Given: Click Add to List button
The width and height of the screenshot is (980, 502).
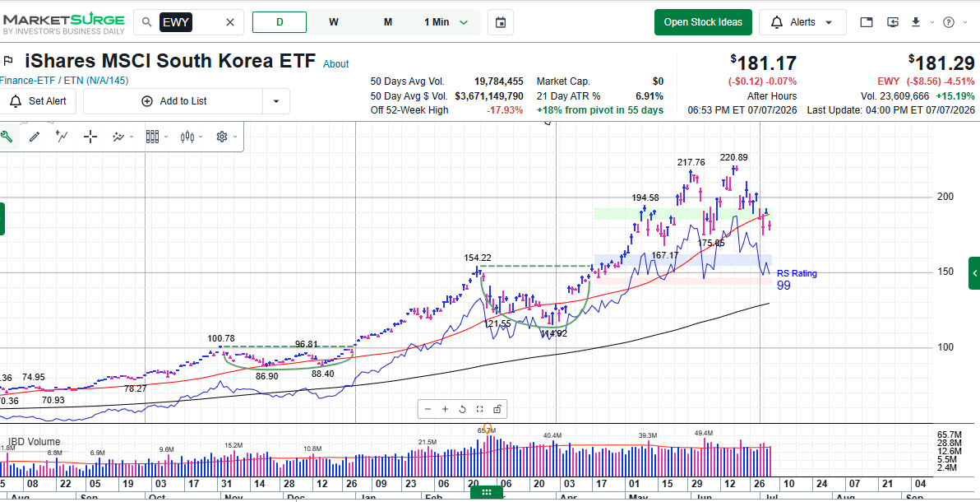Looking at the screenshot, I should coord(174,100).
